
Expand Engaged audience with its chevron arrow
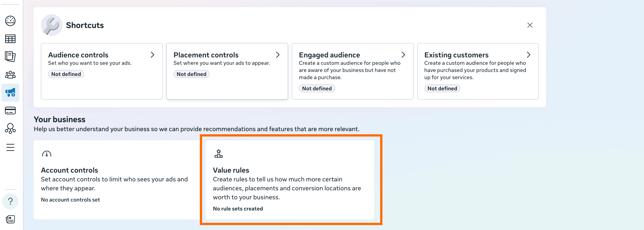coord(403,55)
